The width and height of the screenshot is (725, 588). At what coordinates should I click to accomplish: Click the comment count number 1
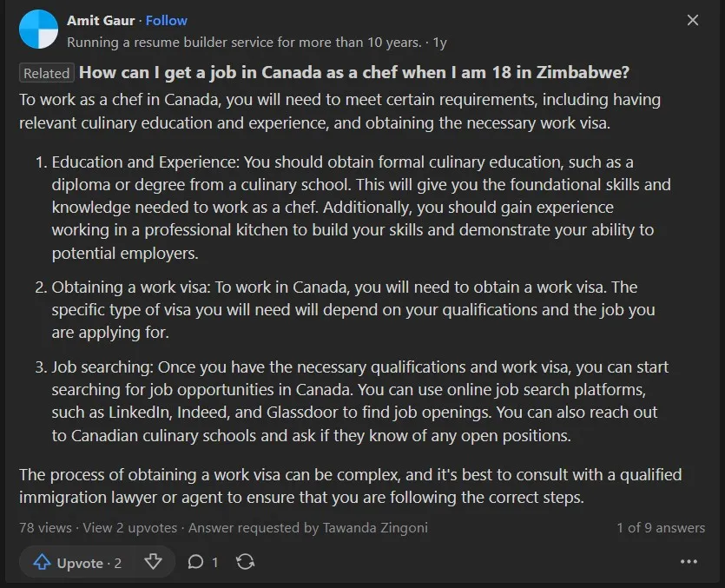point(215,563)
